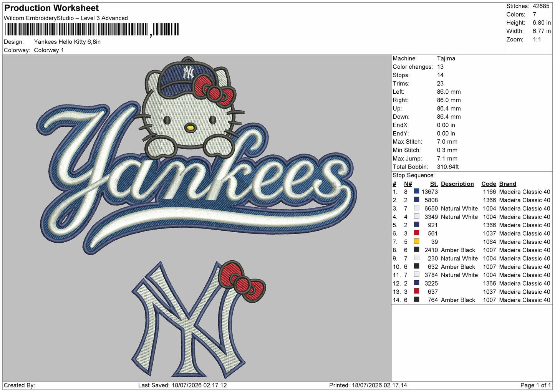
Task: Click the barcode under the header
Action: (91, 30)
